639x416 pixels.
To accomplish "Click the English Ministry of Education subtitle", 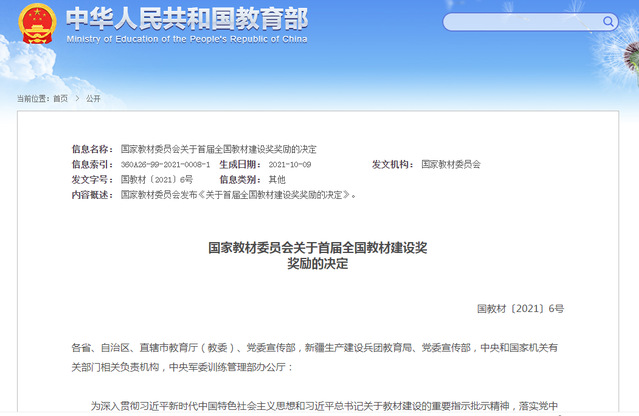I will point(187,39).
